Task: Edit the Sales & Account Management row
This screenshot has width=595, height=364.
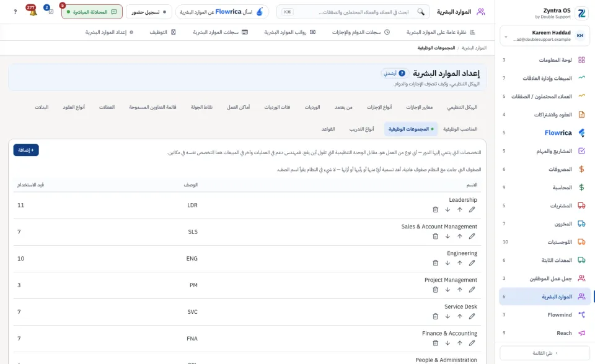Action: [472, 236]
